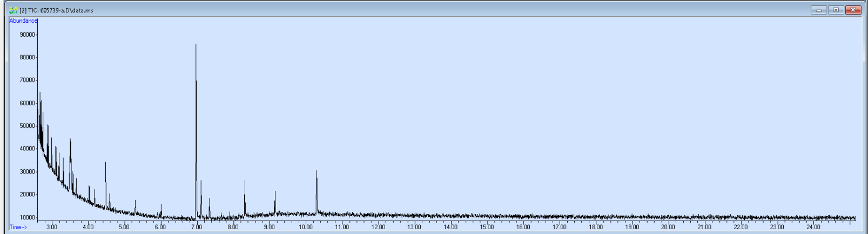Click the blue 'Abundance' axis label

[x=24, y=20]
